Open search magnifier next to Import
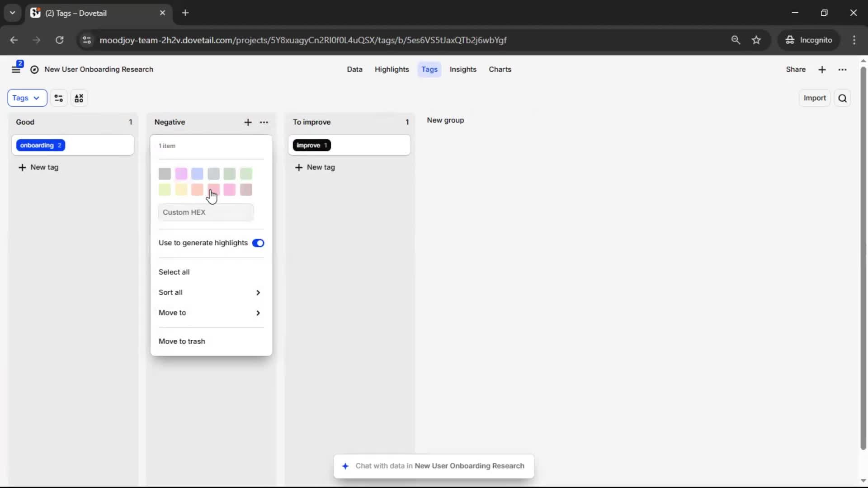This screenshot has width=868, height=488. tap(842, 98)
